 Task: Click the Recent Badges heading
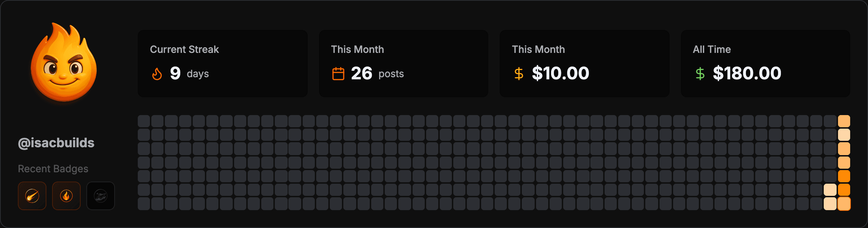coord(53,169)
